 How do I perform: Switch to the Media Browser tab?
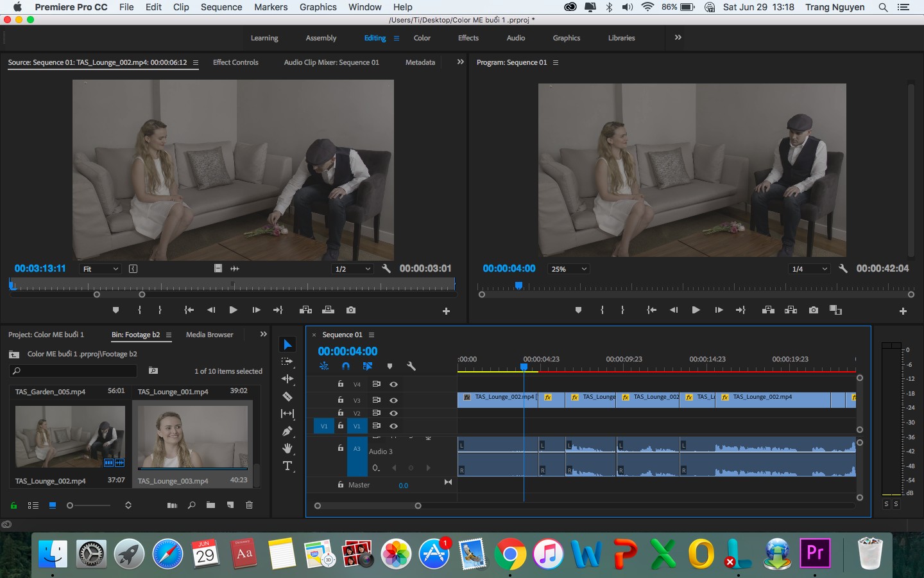[x=210, y=335]
